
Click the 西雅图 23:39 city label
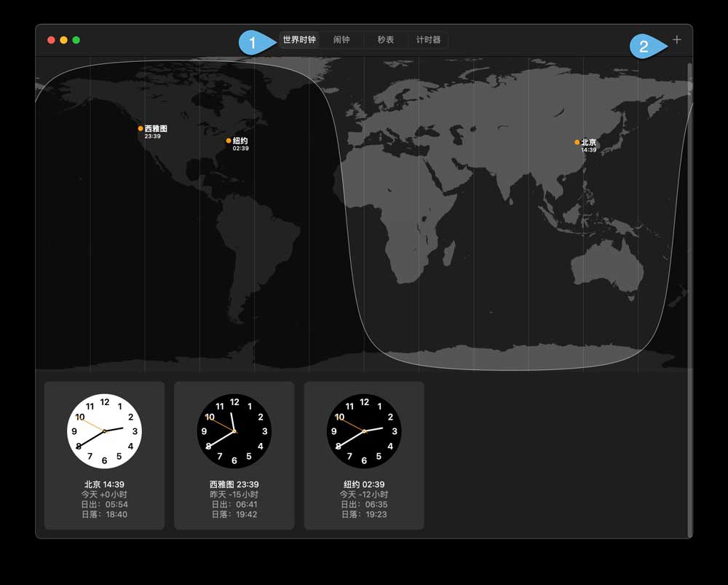pos(234,484)
